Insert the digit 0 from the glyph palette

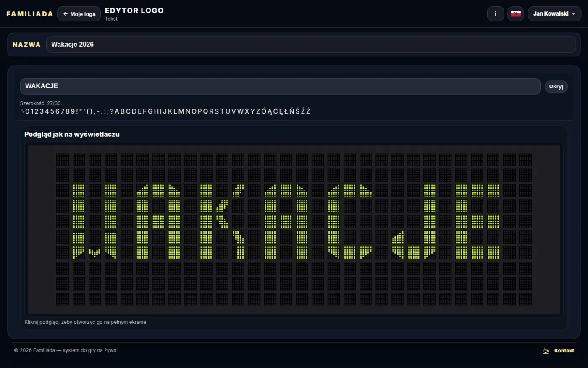(28, 111)
